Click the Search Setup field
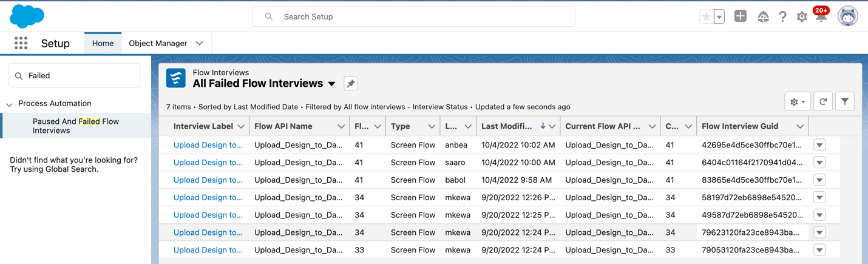Viewport: 868px width, 264px height. [413, 16]
